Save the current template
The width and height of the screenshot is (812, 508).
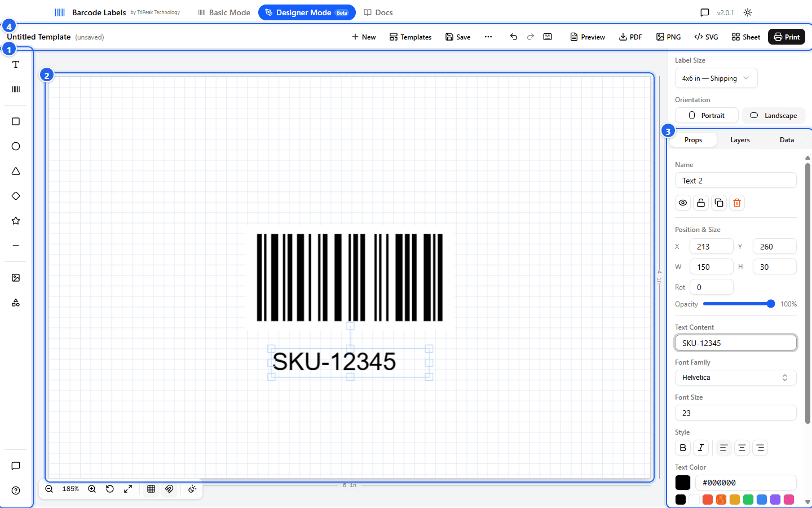tap(458, 37)
